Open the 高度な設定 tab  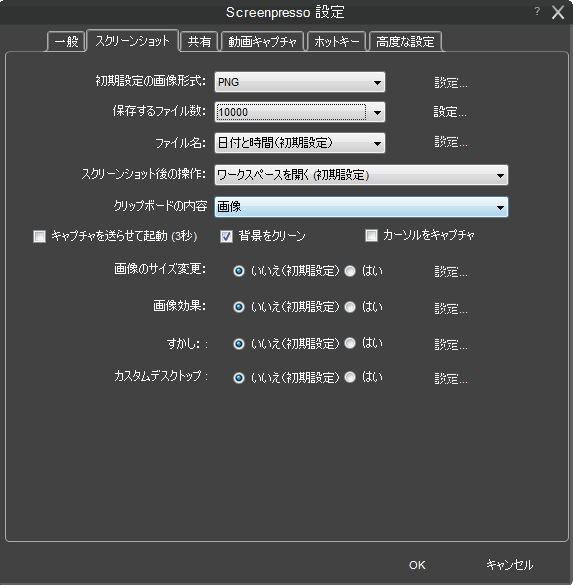click(x=405, y=41)
